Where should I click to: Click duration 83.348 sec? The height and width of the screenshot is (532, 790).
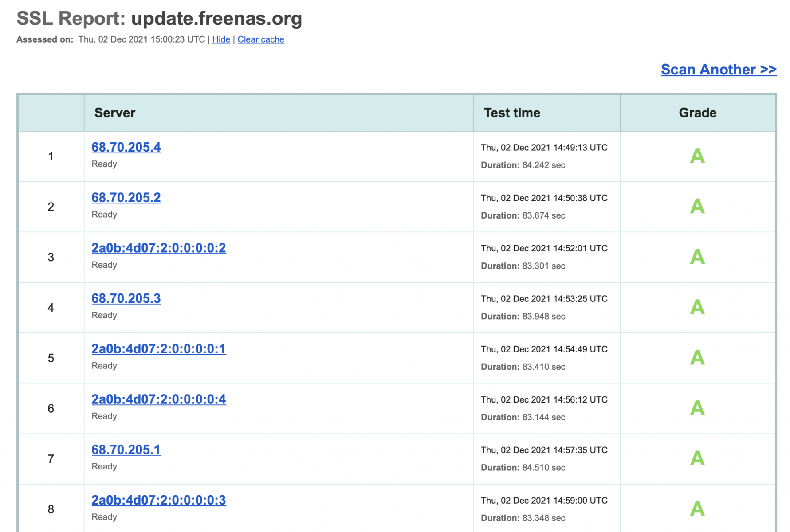coord(523,518)
